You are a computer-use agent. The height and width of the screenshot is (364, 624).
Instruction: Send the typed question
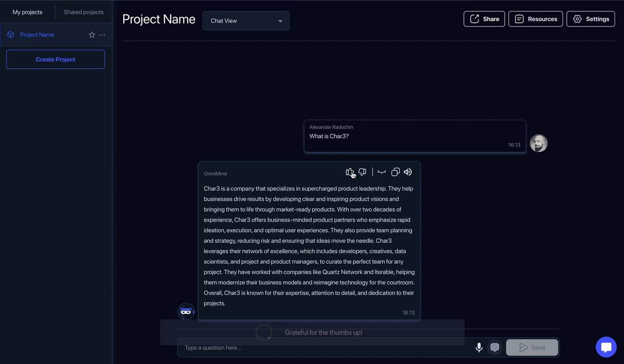(532, 347)
